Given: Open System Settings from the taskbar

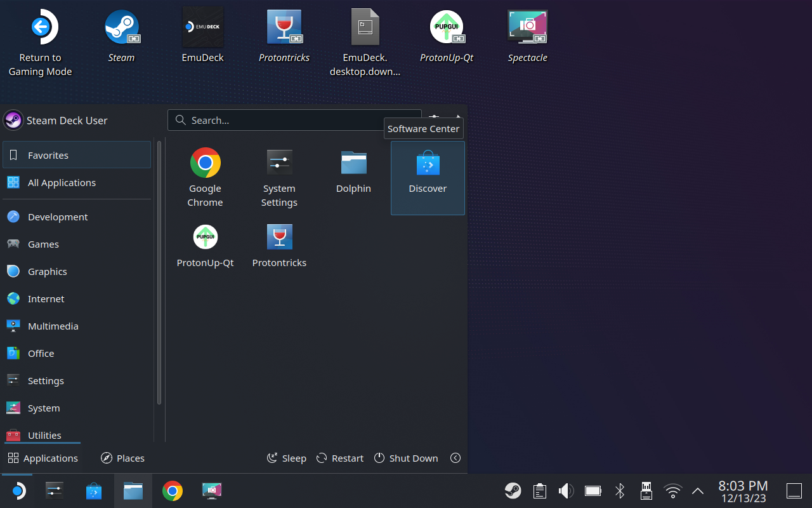Looking at the screenshot, I should (x=55, y=491).
